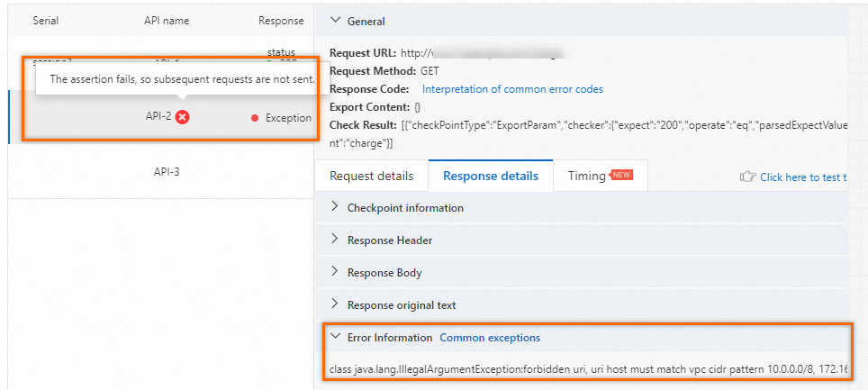Viewport: 868px width, 390px height.
Task: Click the pointing hand icon
Action: (747, 177)
